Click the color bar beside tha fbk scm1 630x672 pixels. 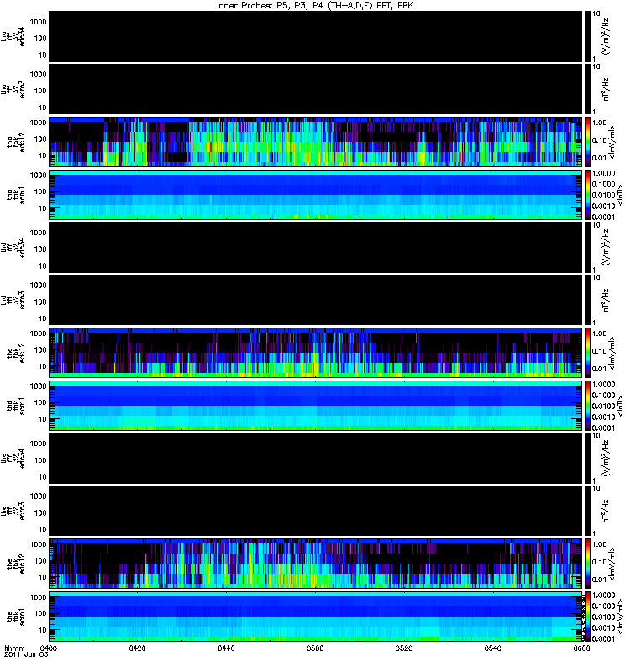pos(588,195)
